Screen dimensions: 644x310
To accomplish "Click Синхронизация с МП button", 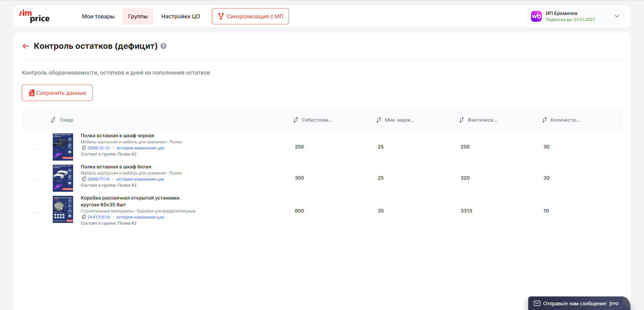I will tap(250, 16).
